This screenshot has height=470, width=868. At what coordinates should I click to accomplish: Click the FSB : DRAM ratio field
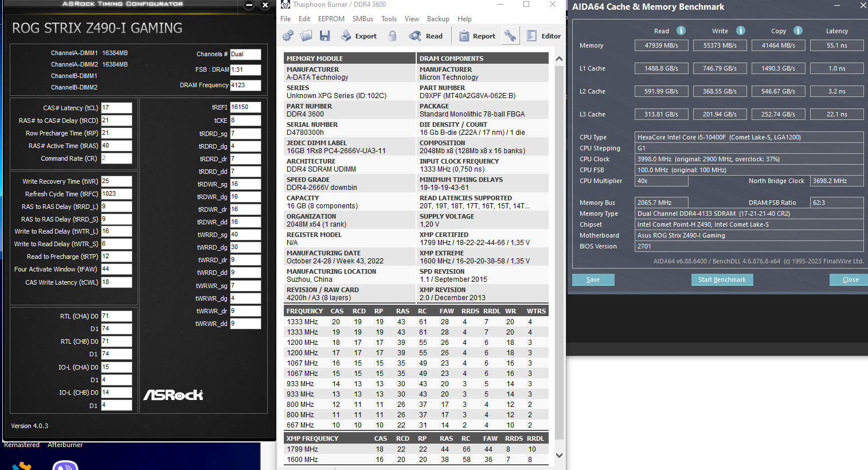(x=245, y=70)
